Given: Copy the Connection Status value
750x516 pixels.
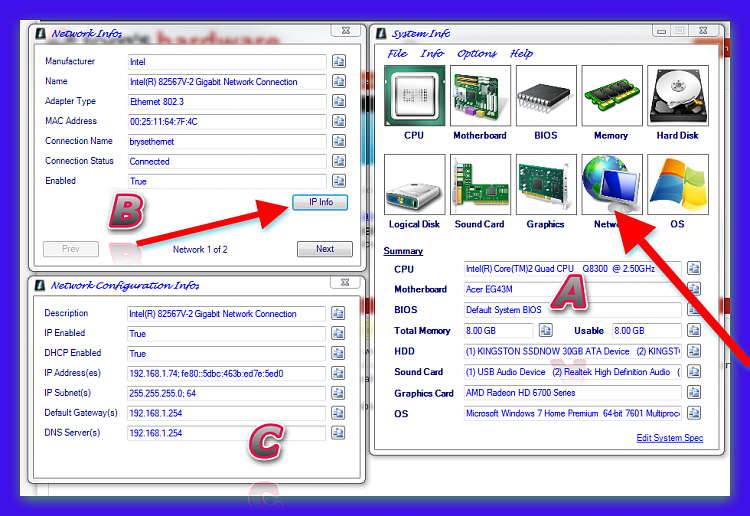Looking at the screenshot, I should pos(339,161).
